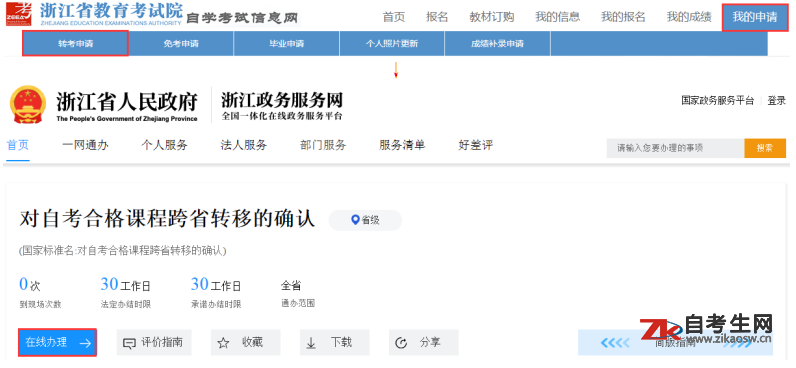Open 我的成绩 in the top navigation
This screenshot has height=368, width=796.
689,17
